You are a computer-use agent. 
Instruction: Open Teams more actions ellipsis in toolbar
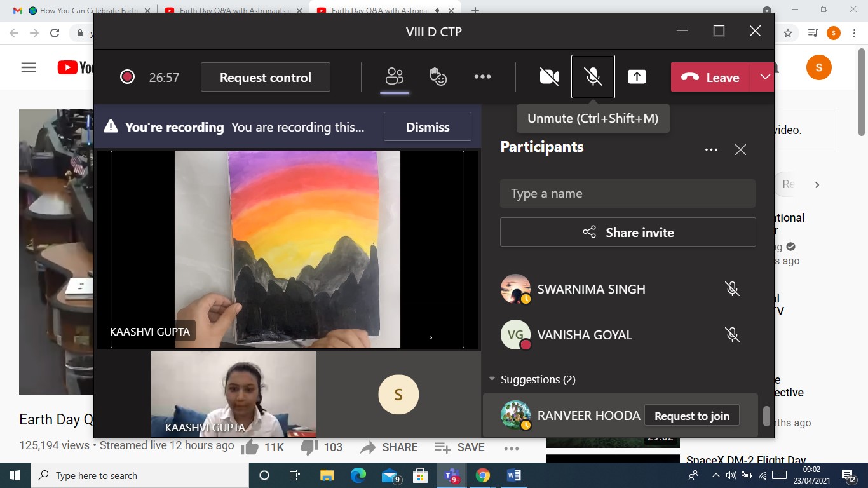pos(482,77)
